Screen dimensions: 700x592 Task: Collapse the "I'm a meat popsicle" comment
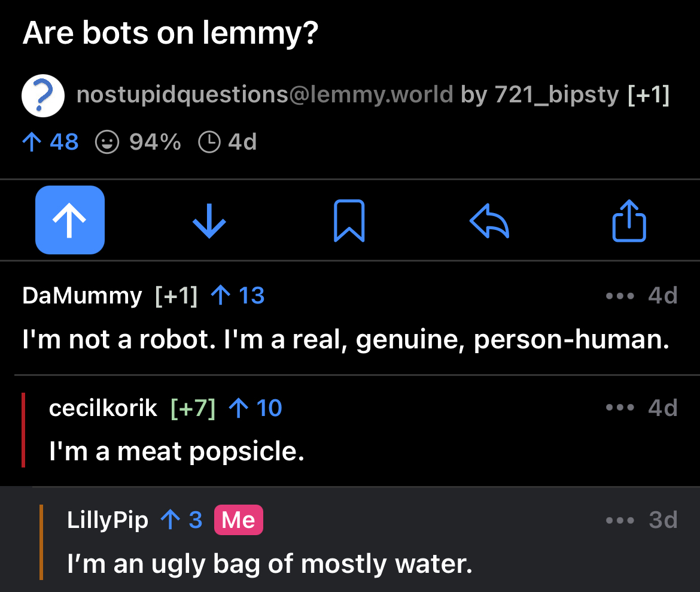point(177,451)
